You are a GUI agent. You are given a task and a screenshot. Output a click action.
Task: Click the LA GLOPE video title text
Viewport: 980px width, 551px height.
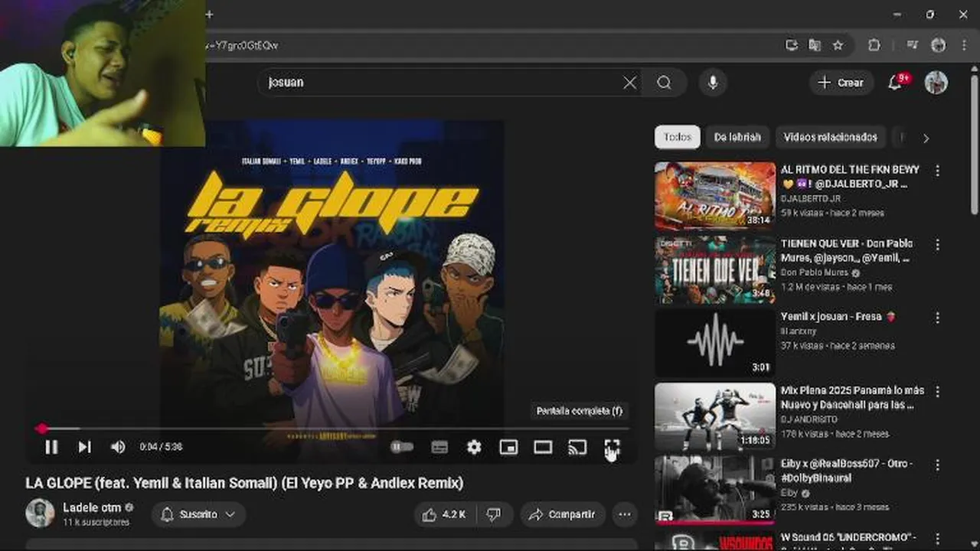tap(244, 484)
